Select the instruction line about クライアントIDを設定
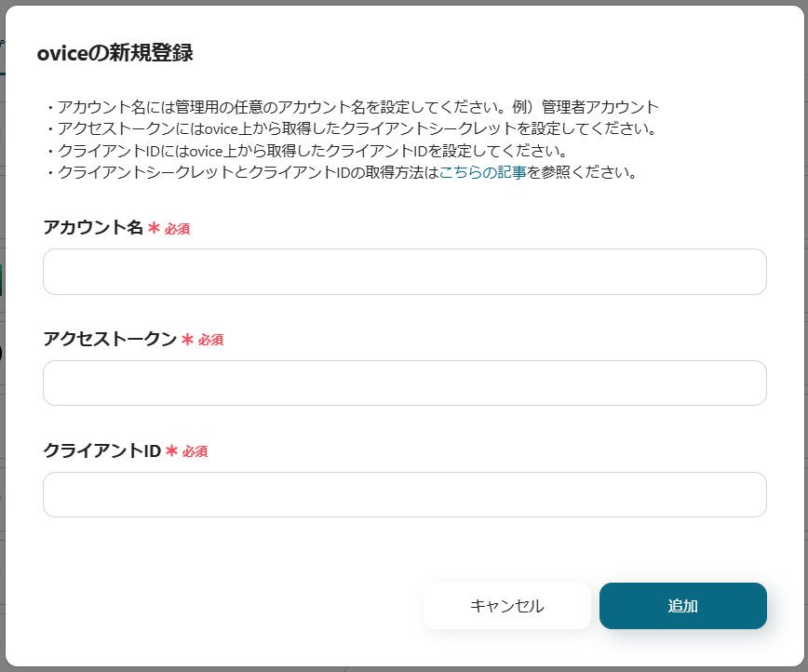Viewport: 808px width, 672px height. click(x=306, y=151)
